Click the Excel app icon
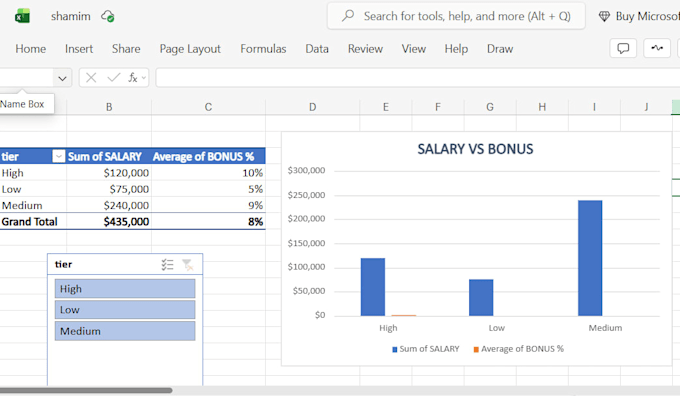This screenshot has width=680, height=396. pyautogui.click(x=22, y=16)
